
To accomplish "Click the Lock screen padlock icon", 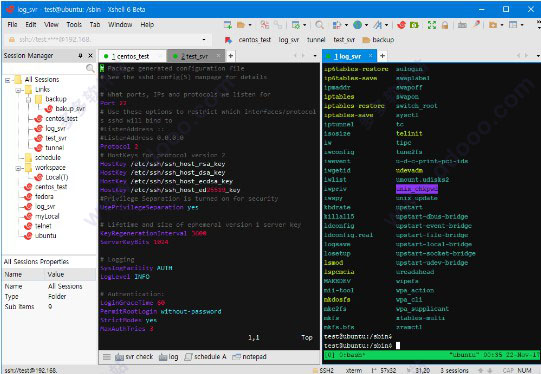I will (x=445, y=25).
